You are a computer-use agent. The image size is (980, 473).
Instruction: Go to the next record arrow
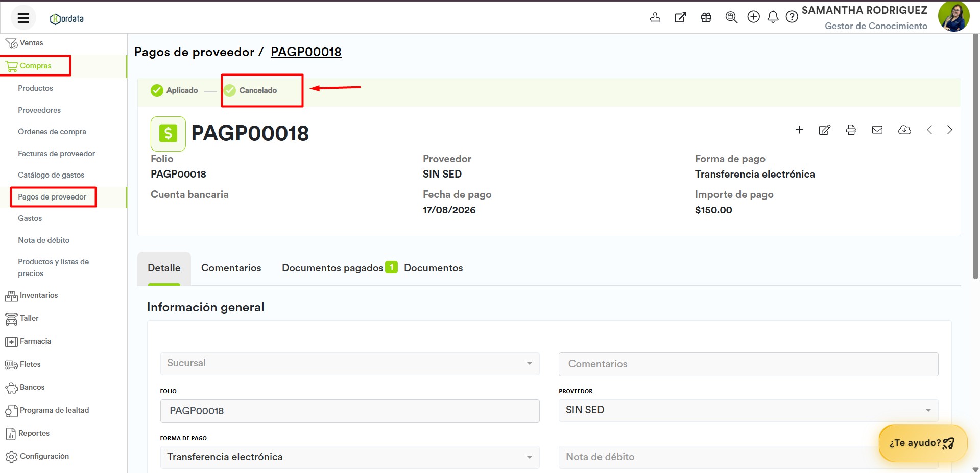pos(949,130)
